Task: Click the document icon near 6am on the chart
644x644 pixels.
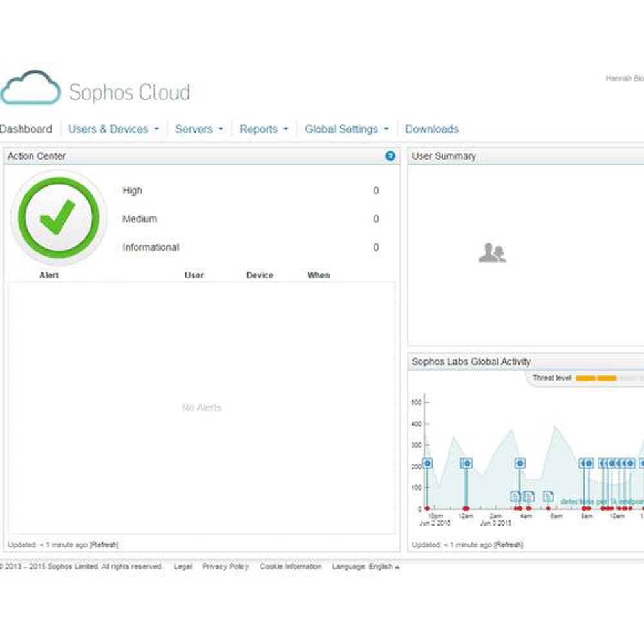Action: pyautogui.click(x=547, y=497)
